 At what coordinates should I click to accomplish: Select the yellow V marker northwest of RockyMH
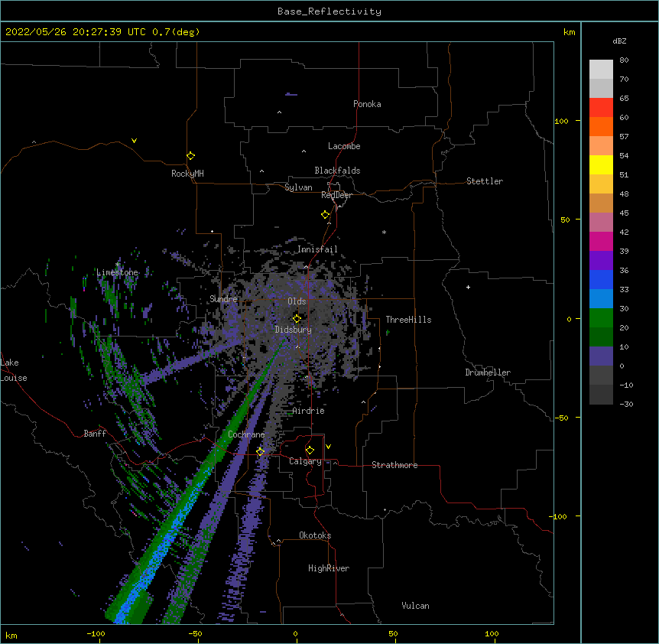(134, 141)
